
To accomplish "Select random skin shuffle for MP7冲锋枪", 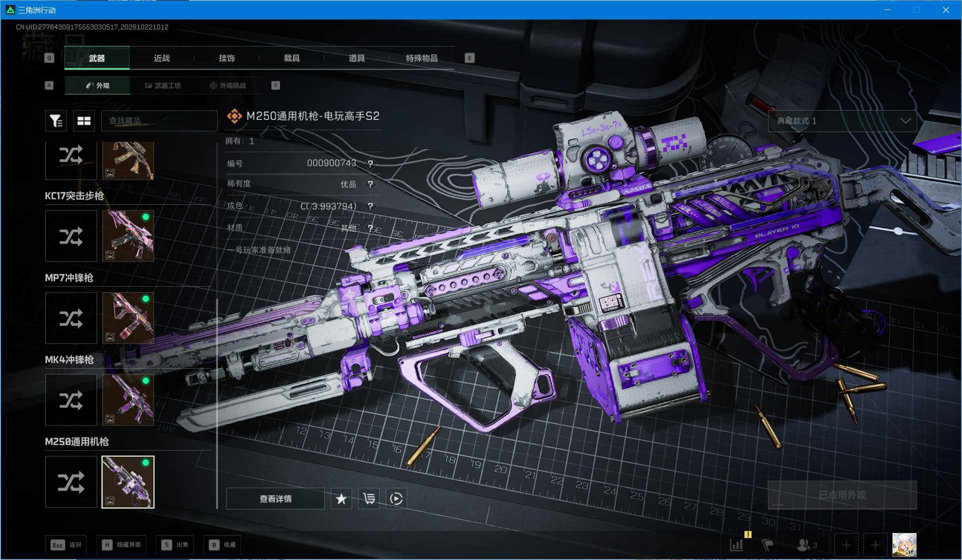I will 71,318.
